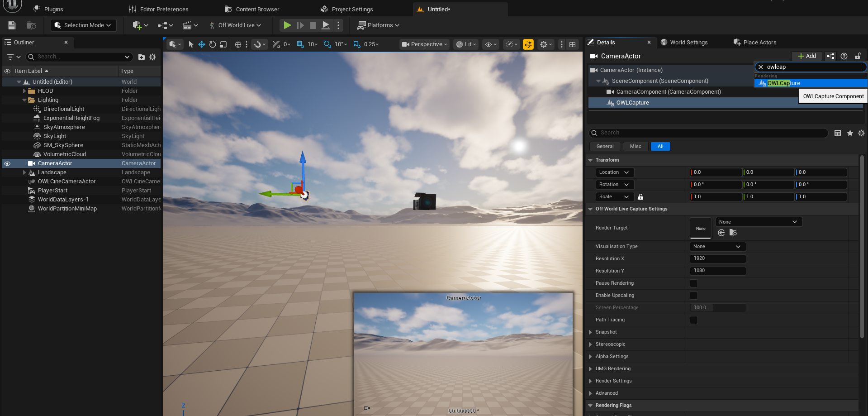Switch to the Plugins tab
868x416 pixels.
click(x=49, y=9)
